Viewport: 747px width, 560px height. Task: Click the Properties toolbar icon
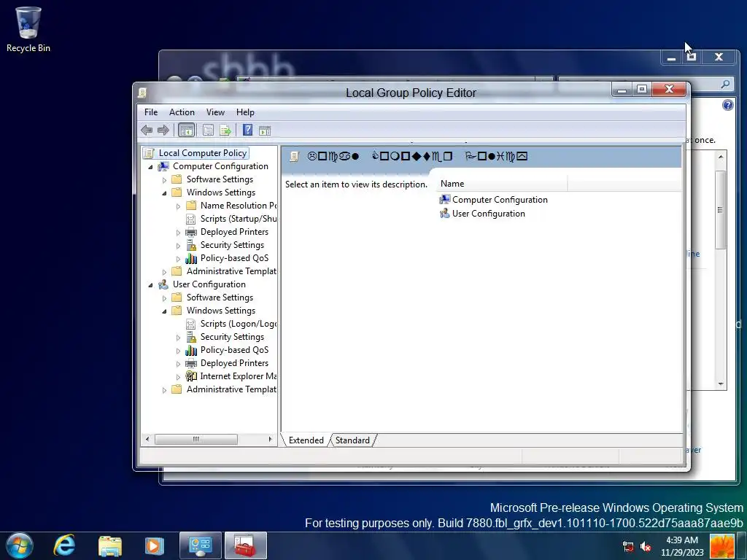coord(208,130)
